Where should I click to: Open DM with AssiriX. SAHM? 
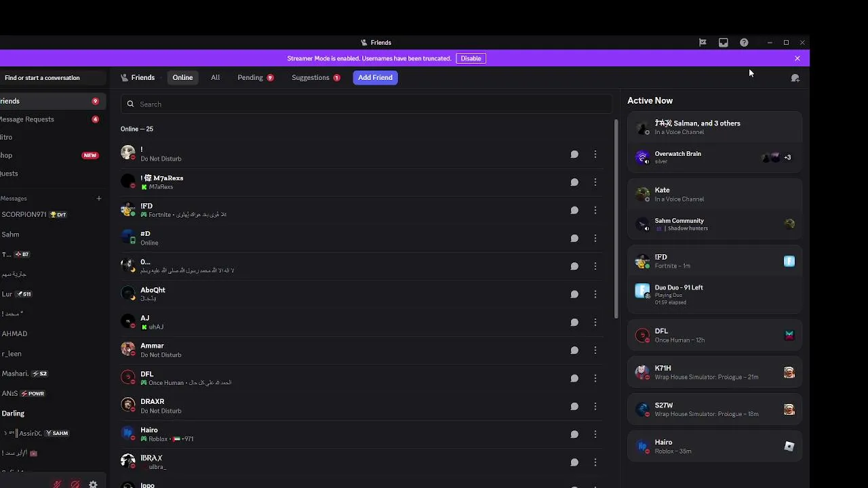point(52,433)
